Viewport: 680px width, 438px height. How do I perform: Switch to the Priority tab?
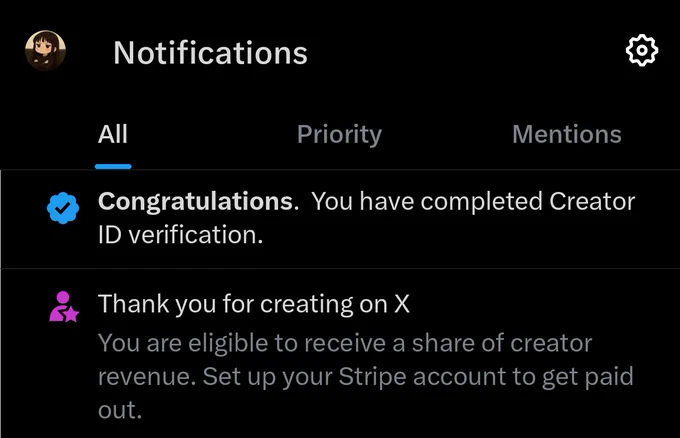339,135
